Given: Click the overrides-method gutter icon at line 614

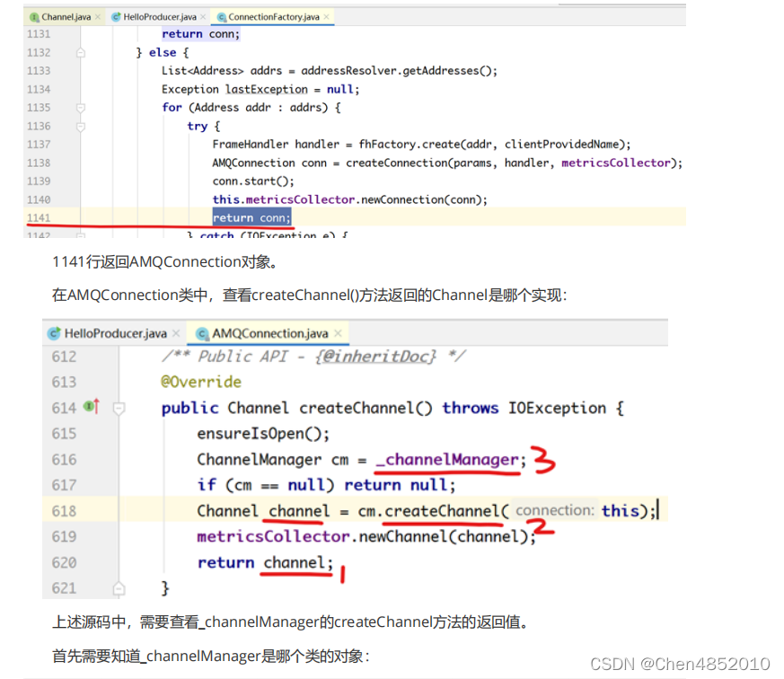Looking at the screenshot, I should click(x=92, y=407).
